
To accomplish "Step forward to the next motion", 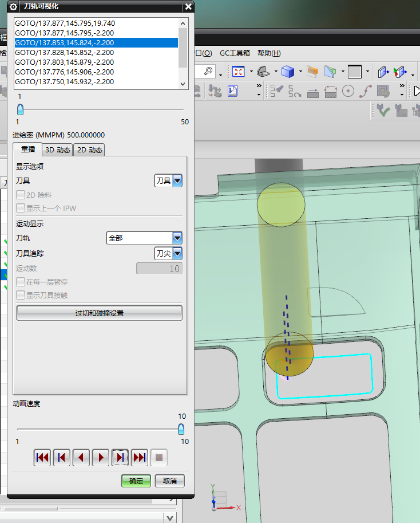I will coord(120,458).
